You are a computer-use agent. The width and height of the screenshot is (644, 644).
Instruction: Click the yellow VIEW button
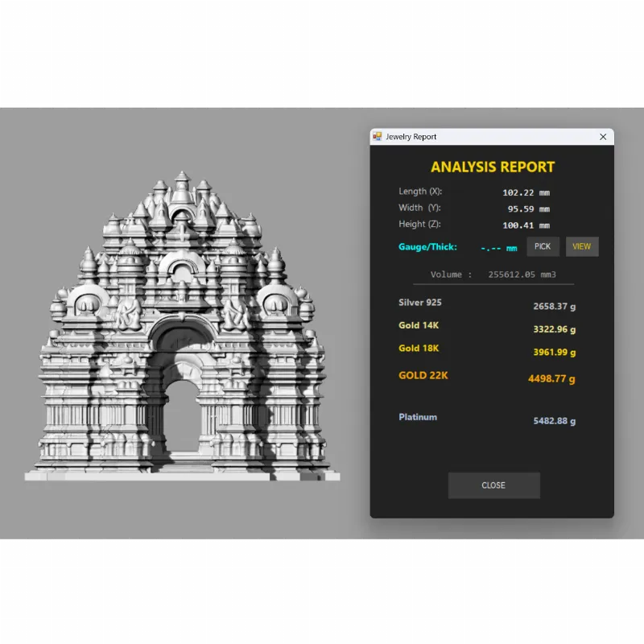[582, 246]
